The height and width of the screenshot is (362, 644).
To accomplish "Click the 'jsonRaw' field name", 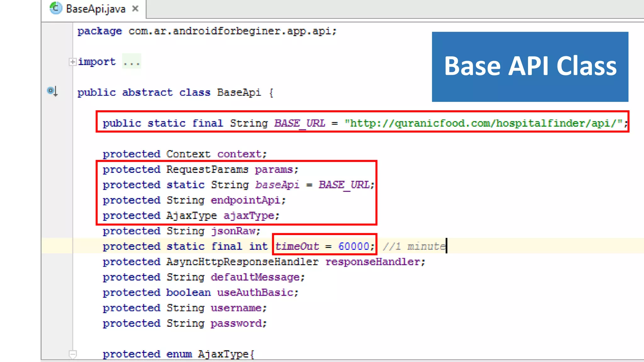I will 233,231.
